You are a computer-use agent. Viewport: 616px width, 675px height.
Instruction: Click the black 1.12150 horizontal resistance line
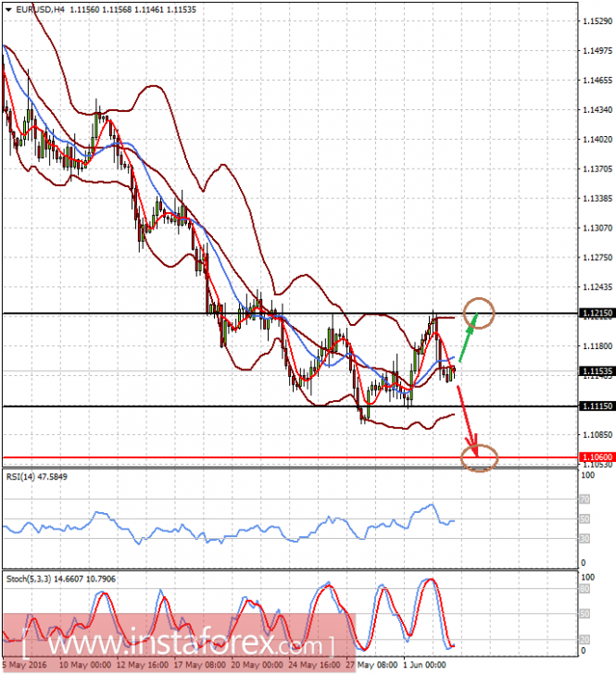pos(290,313)
